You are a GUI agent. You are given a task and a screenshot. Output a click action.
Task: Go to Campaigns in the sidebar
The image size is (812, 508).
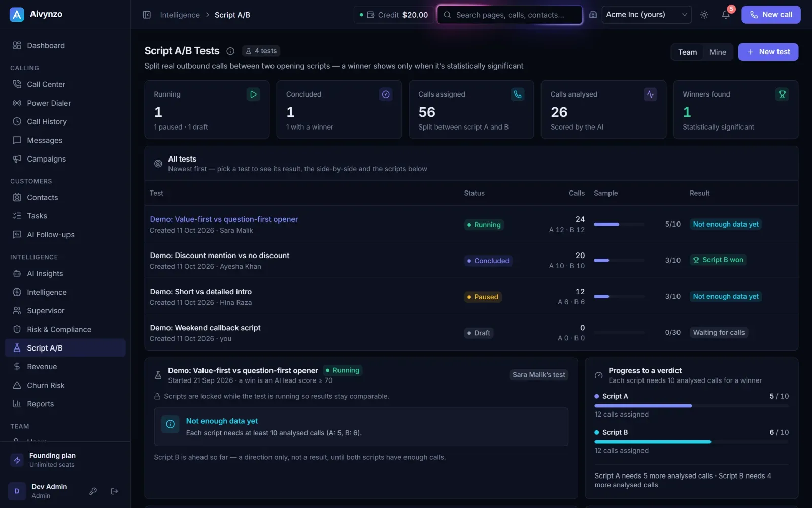point(65,159)
